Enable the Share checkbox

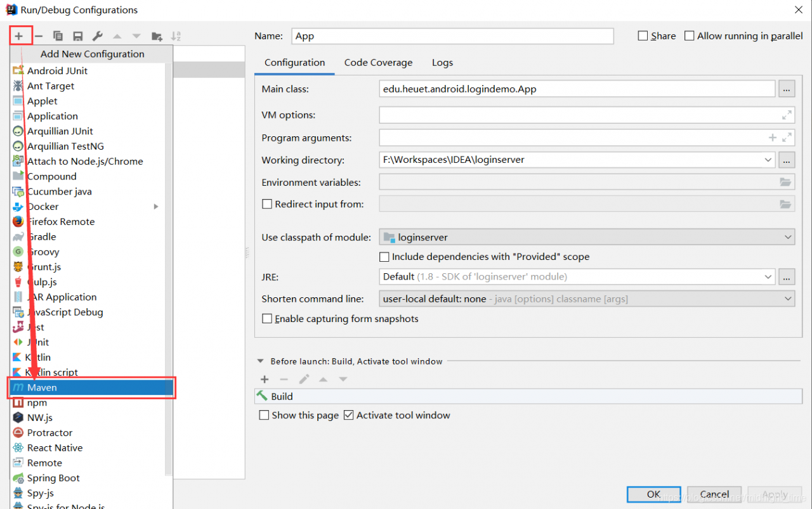(x=643, y=36)
